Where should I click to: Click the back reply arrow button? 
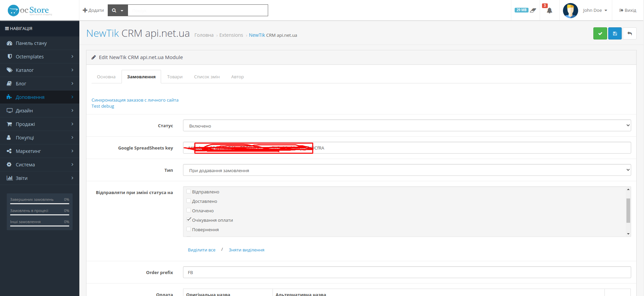click(x=629, y=33)
